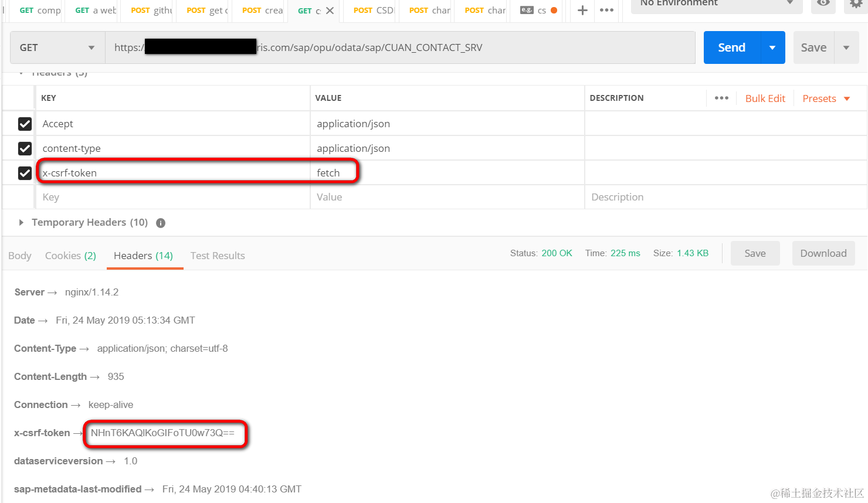Viewport: 868px width, 503px height.
Task: Click the Status 200 OK text
Action: coord(541,253)
